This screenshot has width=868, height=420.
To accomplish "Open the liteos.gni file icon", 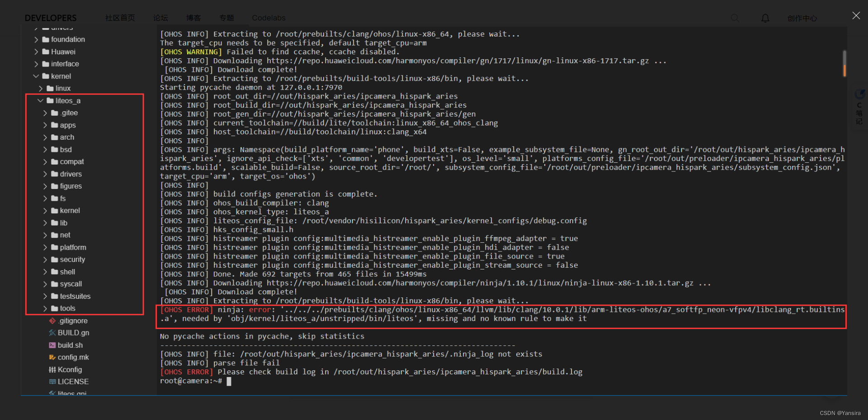I will pos(52,393).
